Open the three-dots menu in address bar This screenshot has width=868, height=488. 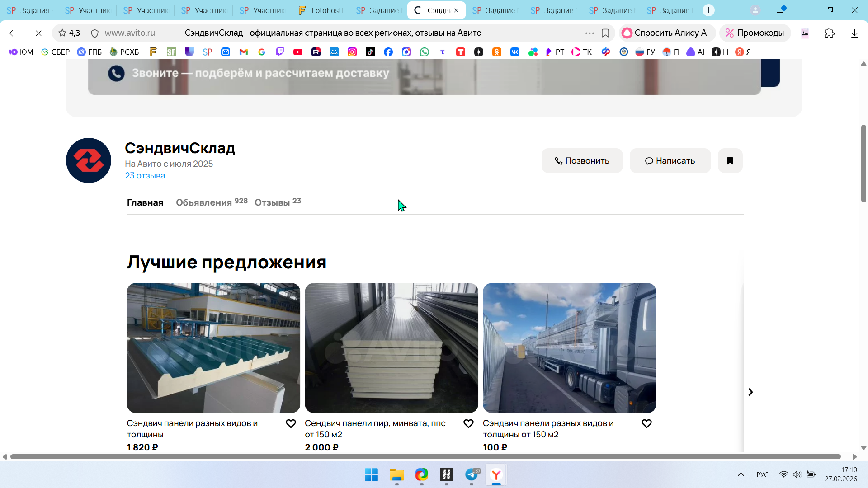590,33
